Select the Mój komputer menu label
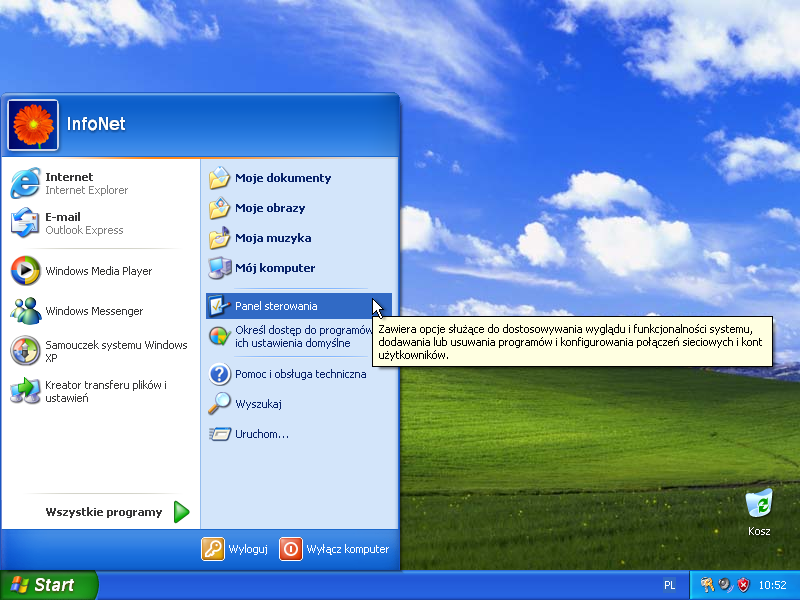 coord(275,268)
